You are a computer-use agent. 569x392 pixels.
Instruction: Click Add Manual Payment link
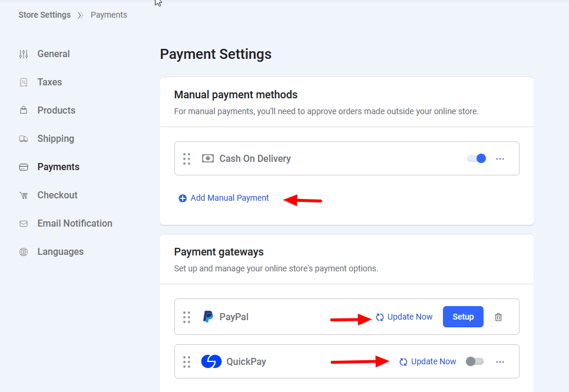pyautogui.click(x=229, y=198)
